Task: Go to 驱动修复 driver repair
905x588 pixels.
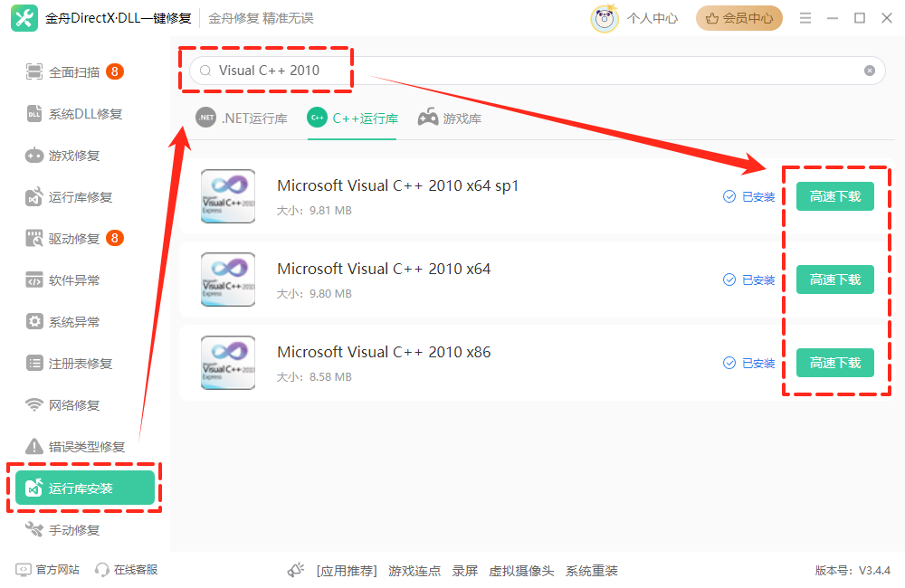Action: point(74,239)
